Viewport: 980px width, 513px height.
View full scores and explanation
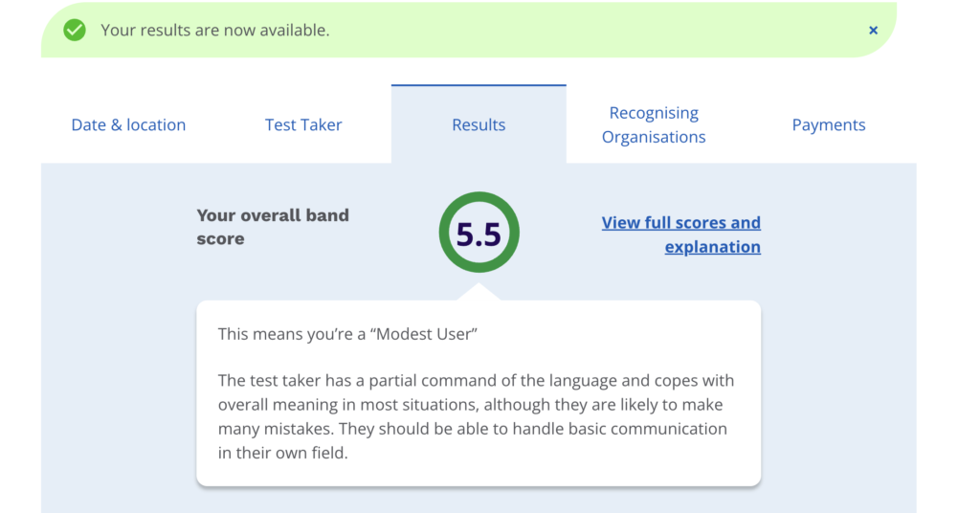pyautogui.click(x=681, y=234)
